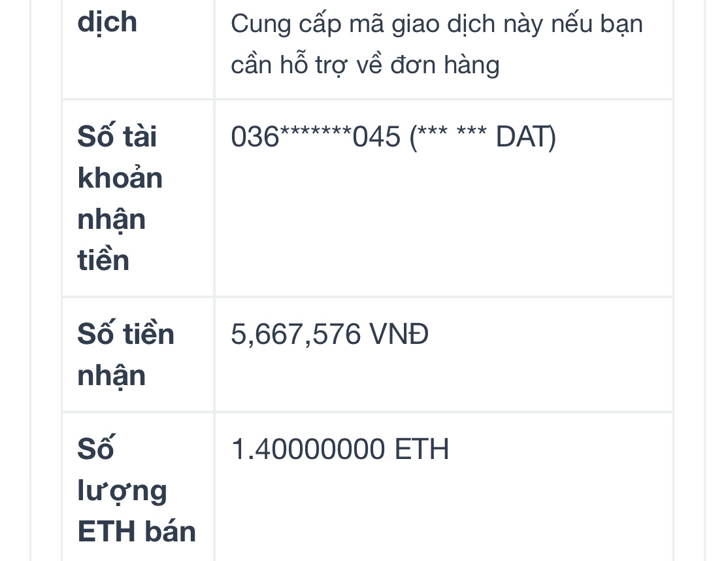728x561 pixels.
Task: Click the "dịch" label in the top row
Action: (x=107, y=22)
